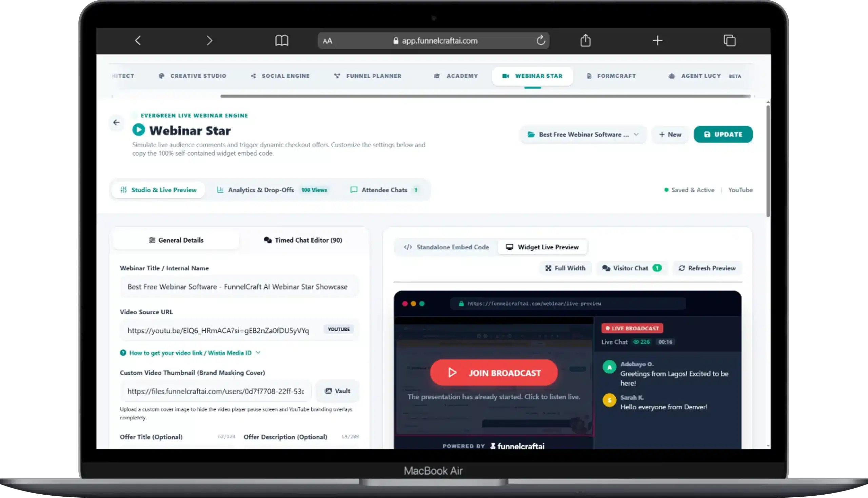This screenshot has height=498, width=868.
Task: Click Adebayo O.'s green avatar
Action: (609, 367)
